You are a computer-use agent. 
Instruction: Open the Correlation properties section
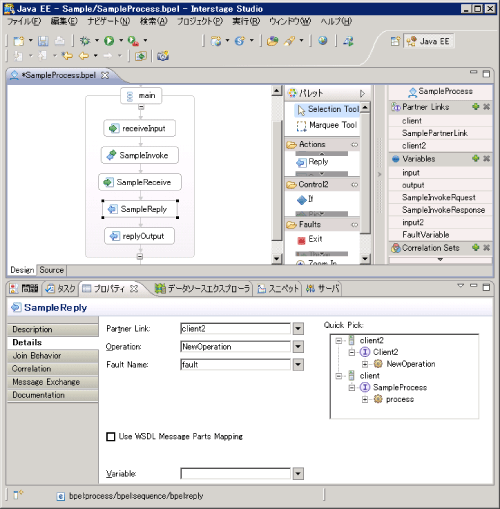pyautogui.click(x=53, y=369)
